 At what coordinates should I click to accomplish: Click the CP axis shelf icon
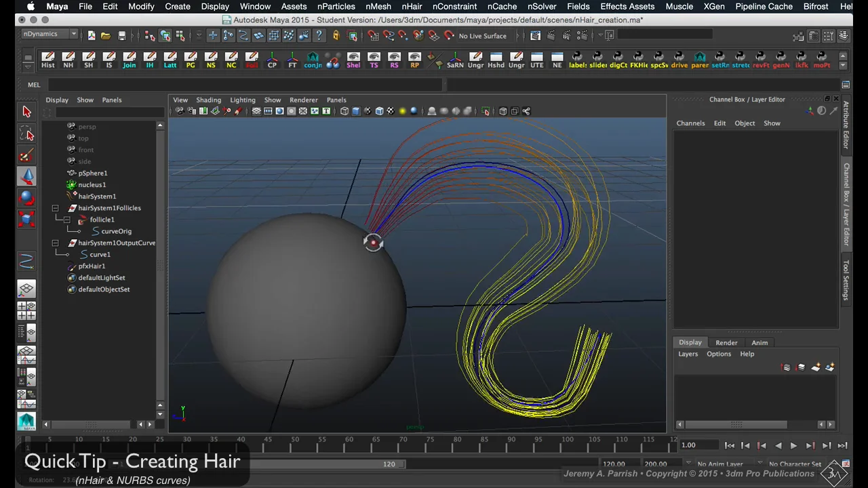(272, 60)
